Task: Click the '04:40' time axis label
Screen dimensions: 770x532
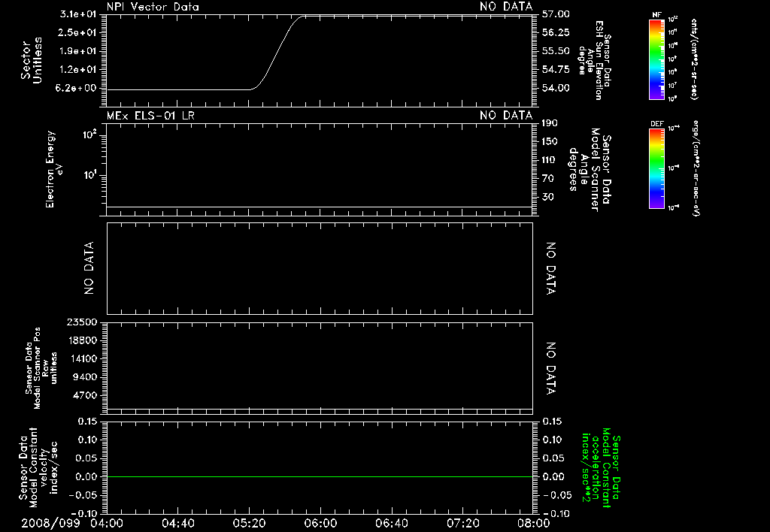Action: click(x=177, y=523)
